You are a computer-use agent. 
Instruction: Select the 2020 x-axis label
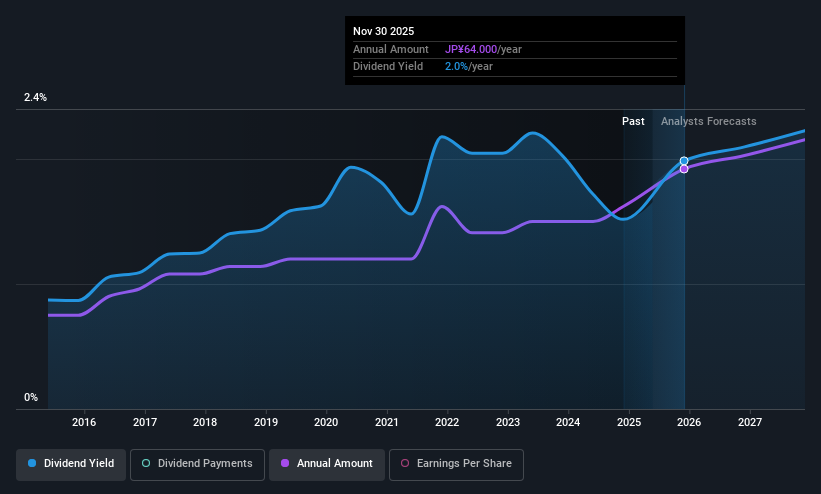coord(326,422)
